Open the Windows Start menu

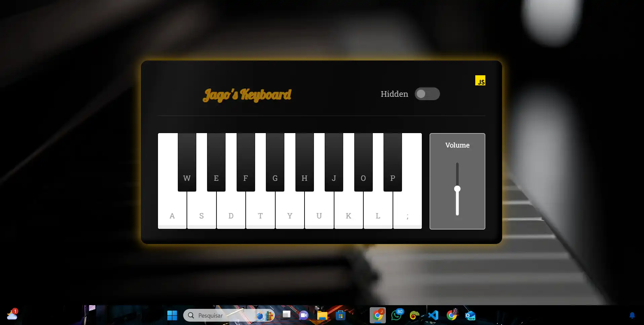click(x=172, y=315)
